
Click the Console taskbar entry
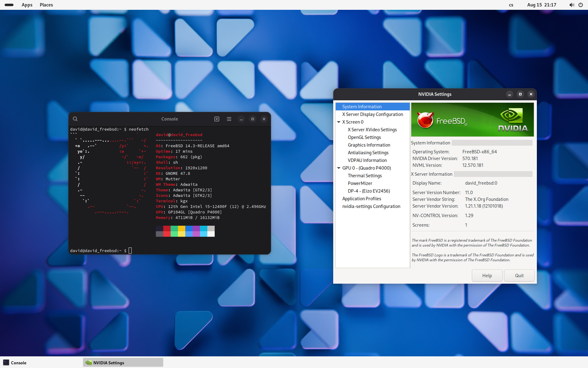(x=15, y=362)
